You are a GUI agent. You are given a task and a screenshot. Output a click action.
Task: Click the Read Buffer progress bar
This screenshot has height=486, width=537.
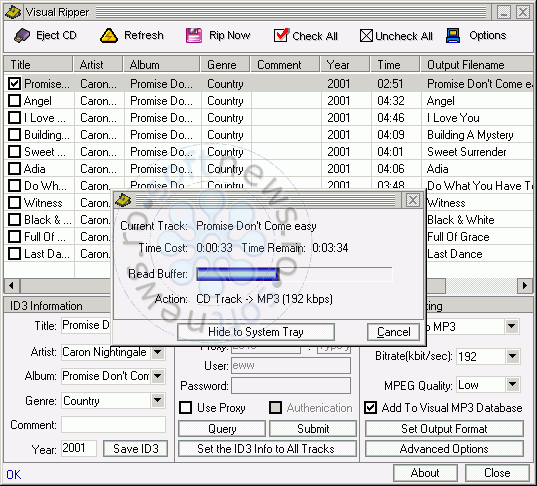(294, 274)
